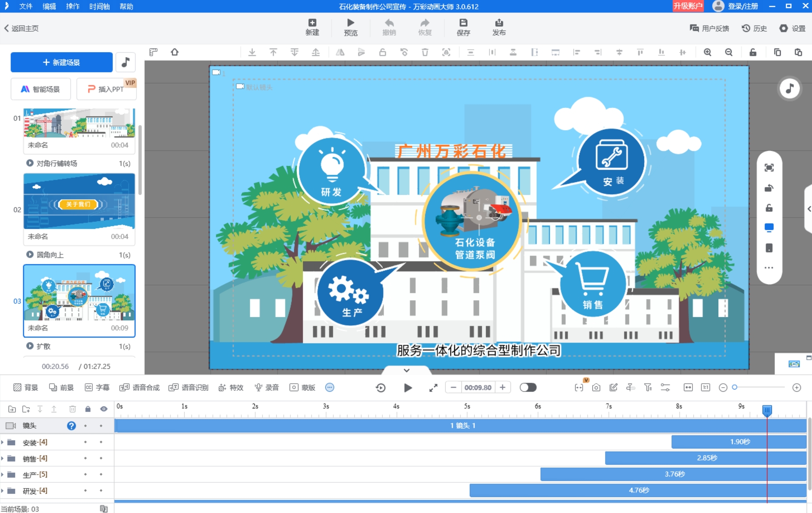Open the 帮助 menu

126,6
